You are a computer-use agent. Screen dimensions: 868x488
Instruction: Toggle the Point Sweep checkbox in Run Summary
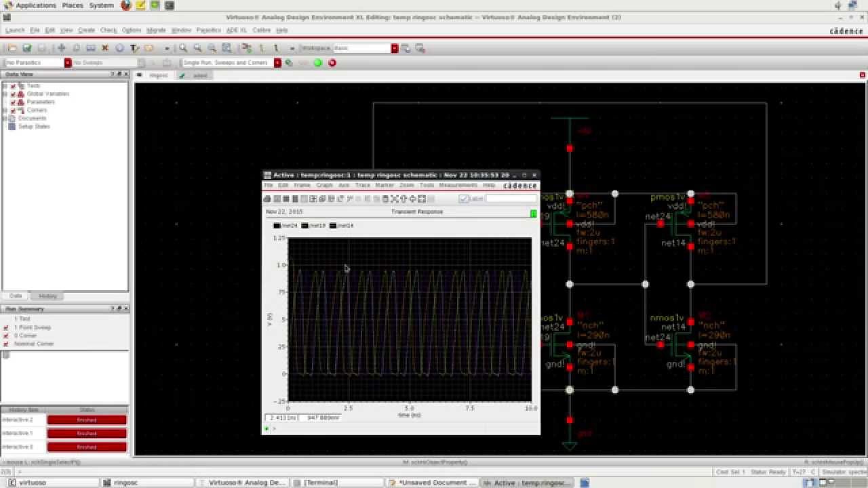tap(6, 327)
